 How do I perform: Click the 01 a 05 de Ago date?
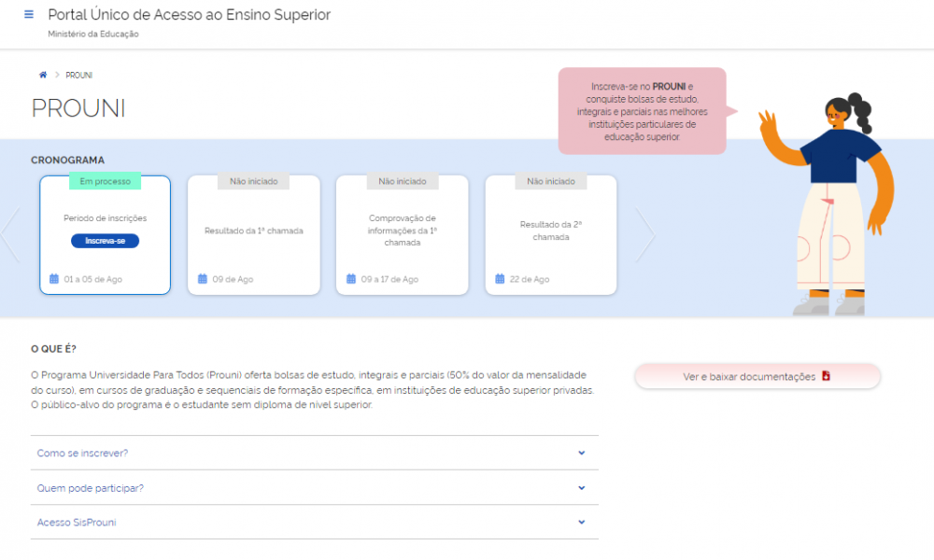pos(92,279)
